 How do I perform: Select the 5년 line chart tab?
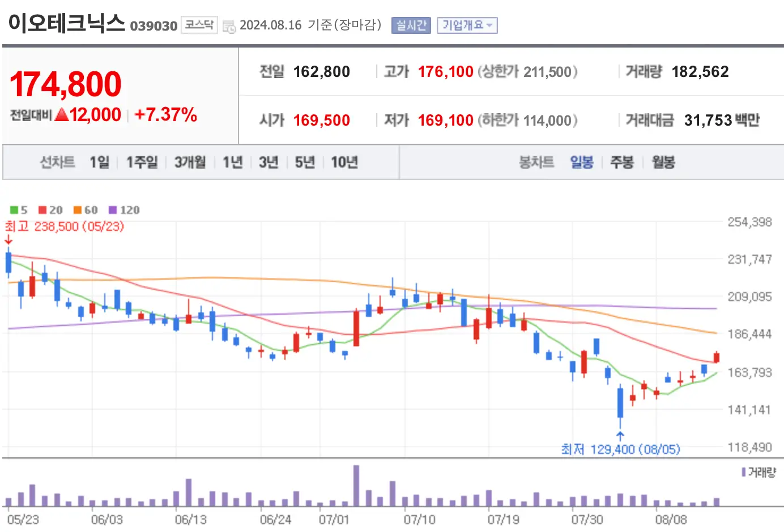305,162
